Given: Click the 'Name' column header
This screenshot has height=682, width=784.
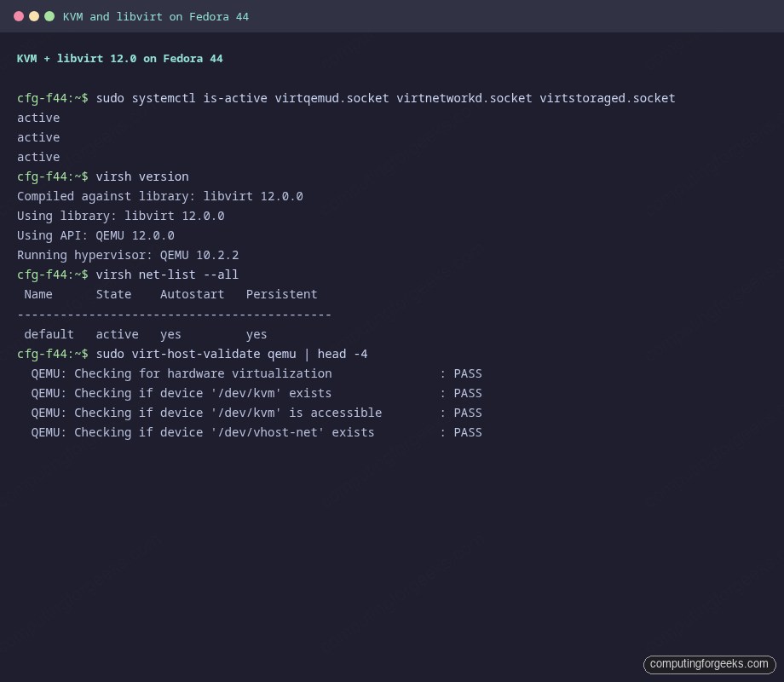Looking at the screenshot, I should 38,294.
